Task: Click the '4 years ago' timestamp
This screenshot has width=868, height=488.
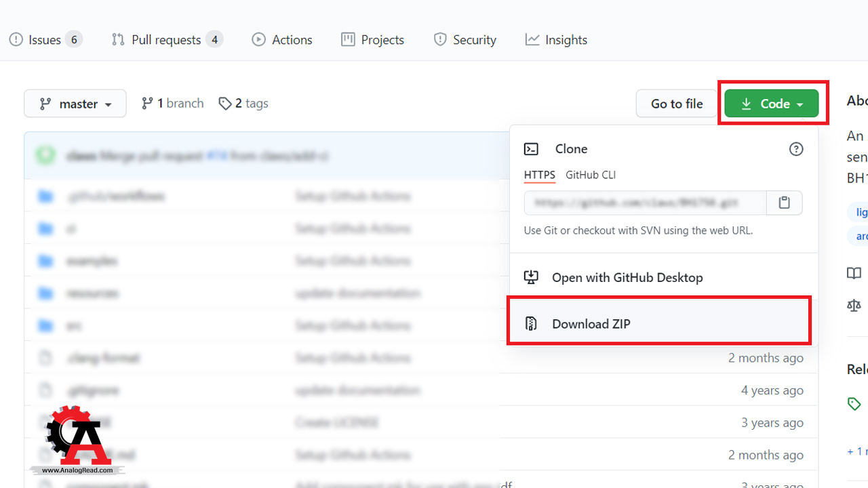Action: [772, 390]
